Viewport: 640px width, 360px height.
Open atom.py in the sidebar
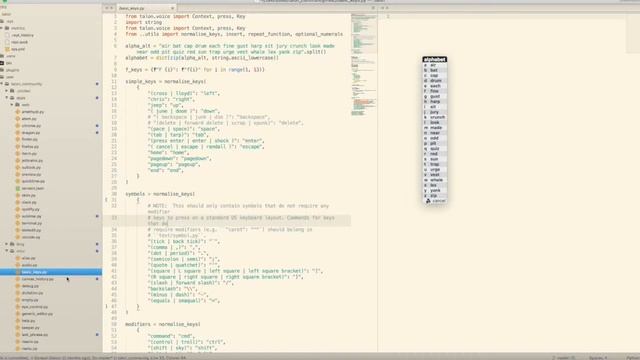[29, 119]
